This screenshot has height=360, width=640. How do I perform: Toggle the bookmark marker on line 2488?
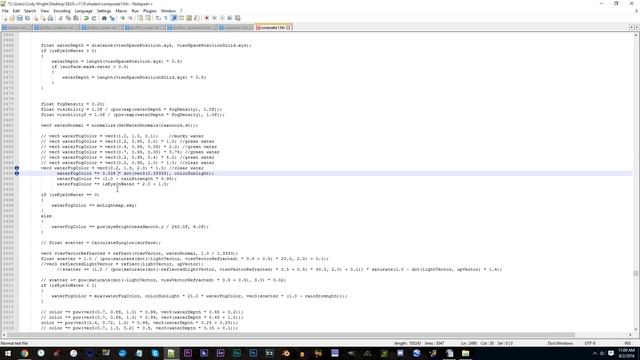(x=17, y=168)
